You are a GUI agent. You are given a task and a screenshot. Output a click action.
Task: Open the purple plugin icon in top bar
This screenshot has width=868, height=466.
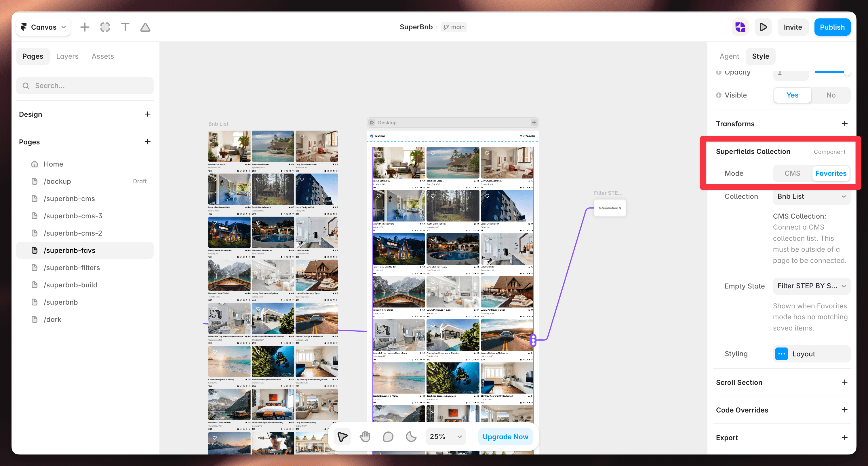(x=740, y=27)
